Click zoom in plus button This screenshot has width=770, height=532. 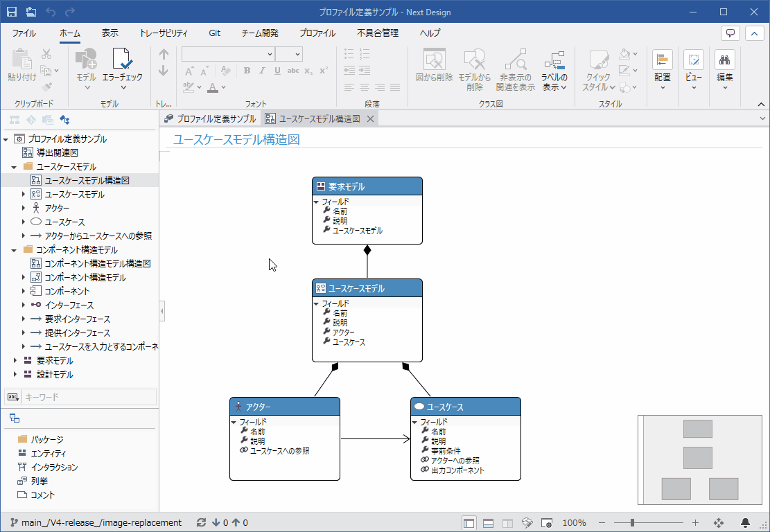[x=695, y=523]
